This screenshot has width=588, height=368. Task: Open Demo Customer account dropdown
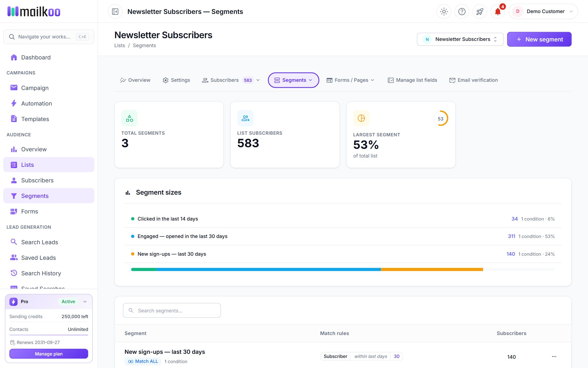pos(543,11)
